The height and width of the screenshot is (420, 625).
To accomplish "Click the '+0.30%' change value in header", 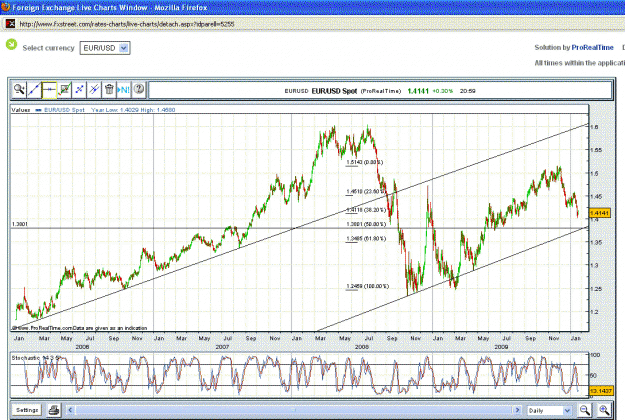I will click(x=443, y=91).
